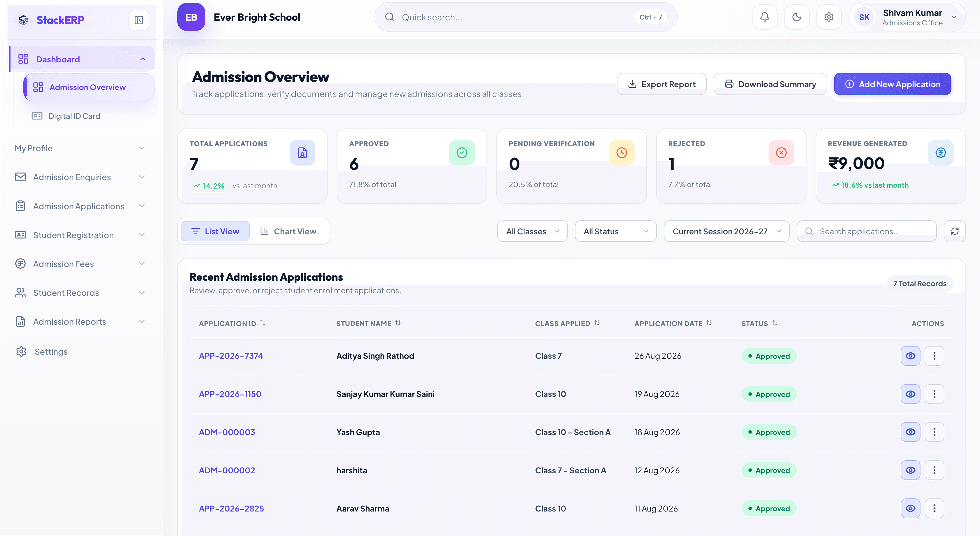Click the 14.2% growth badge

[x=209, y=185]
